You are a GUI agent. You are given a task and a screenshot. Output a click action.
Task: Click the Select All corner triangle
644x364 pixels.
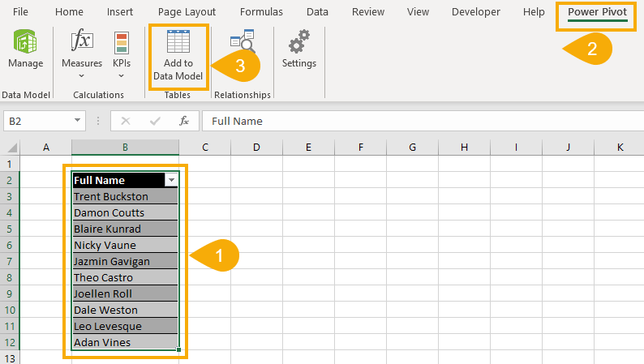point(12,148)
